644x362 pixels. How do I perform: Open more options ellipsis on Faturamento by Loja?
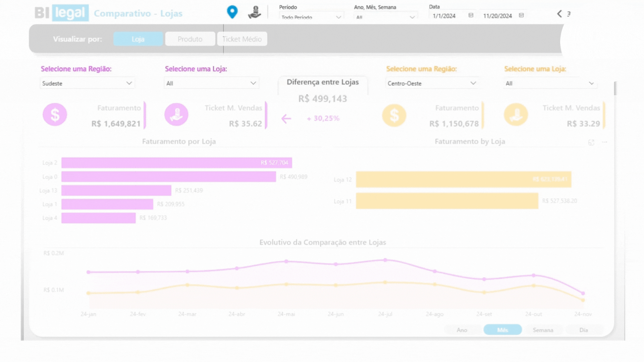[x=604, y=142]
